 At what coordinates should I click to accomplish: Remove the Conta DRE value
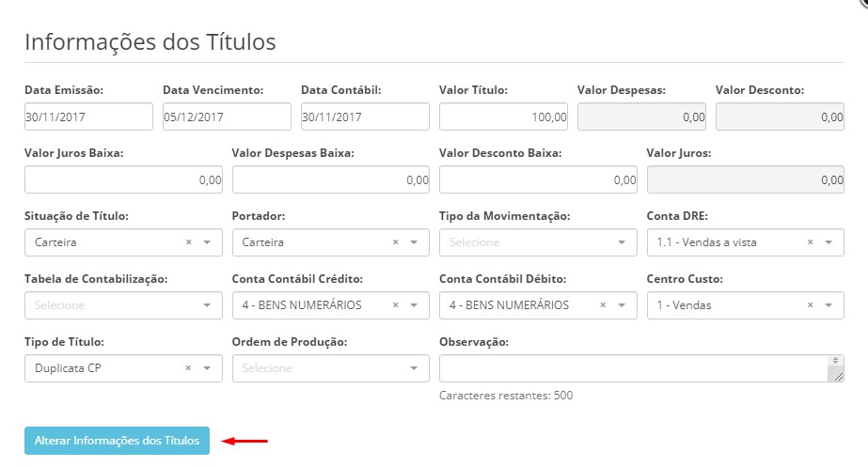coord(811,242)
